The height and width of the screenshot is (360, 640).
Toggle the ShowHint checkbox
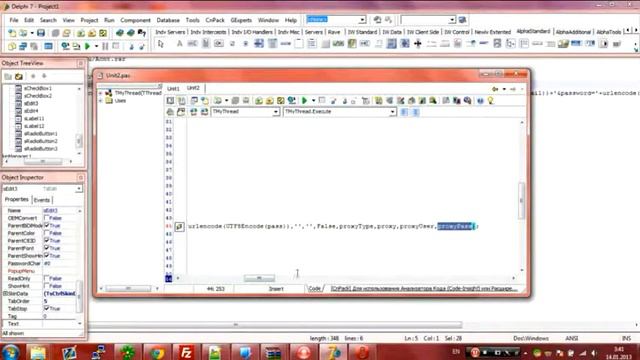pyautogui.click(x=47, y=286)
